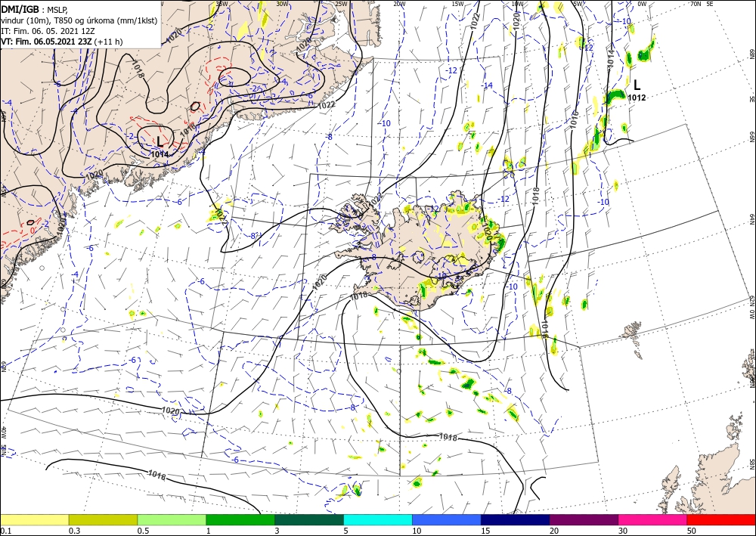Image resolution: width=756 pixels, height=536 pixels.
Task: Click the red 50+ mm legend swatch
Action: 721,519
